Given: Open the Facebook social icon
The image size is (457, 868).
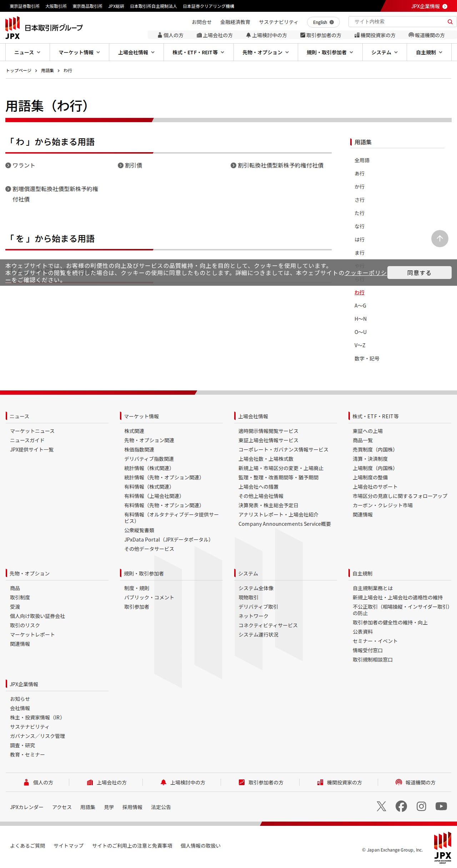Looking at the screenshot, I should 401,807.
